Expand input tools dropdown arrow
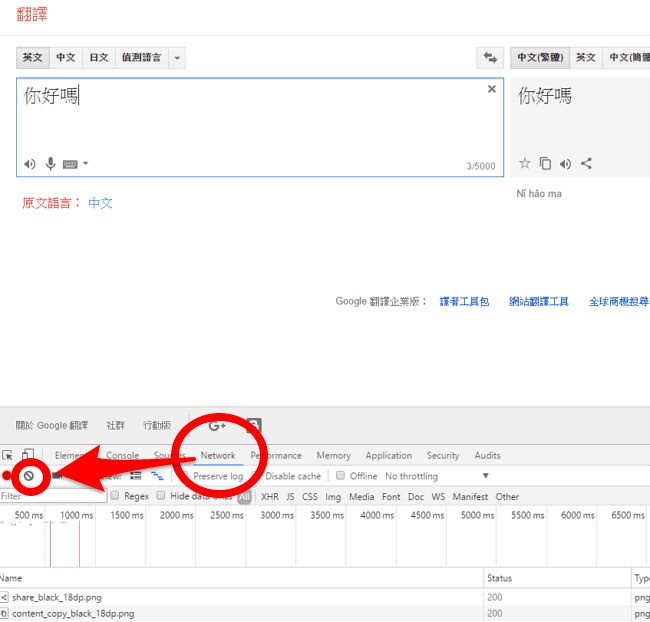This screenshot has height=622, width=650. pyautogui.click(x=85, y=163)
